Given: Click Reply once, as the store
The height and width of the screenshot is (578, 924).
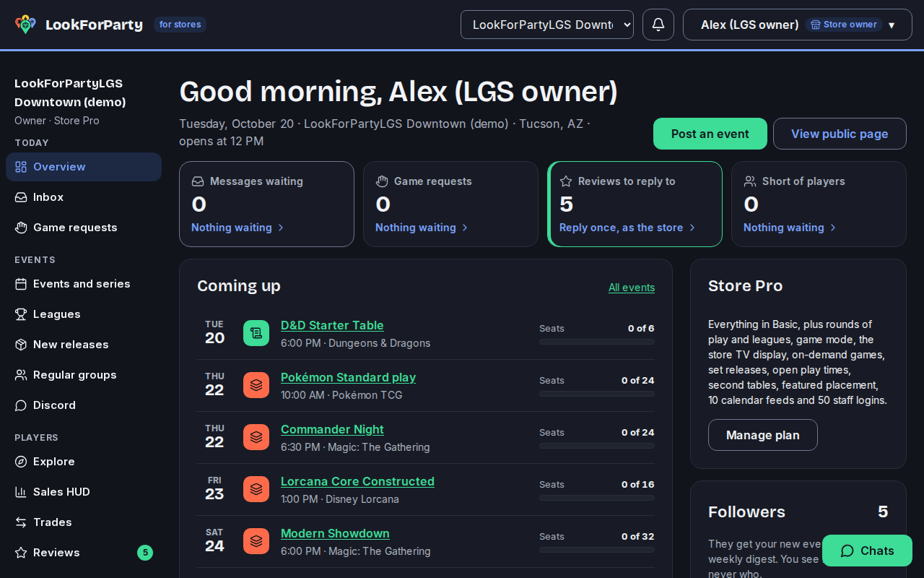Looking at the screenshot, I should (x=627, y=228).
